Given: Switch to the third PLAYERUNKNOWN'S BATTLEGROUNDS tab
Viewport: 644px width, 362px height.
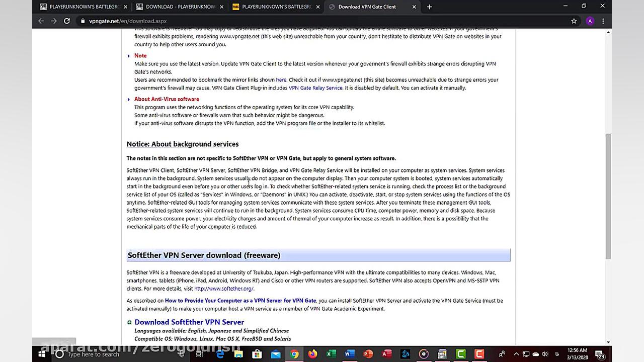Looking at the screenshot, I should tap(276, 7).
